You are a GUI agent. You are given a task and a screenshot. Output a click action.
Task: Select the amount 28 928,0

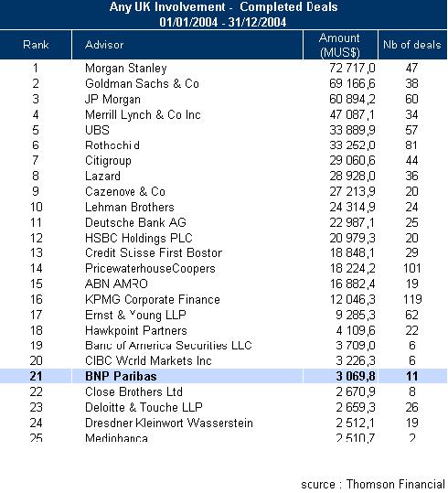(352, 176)
